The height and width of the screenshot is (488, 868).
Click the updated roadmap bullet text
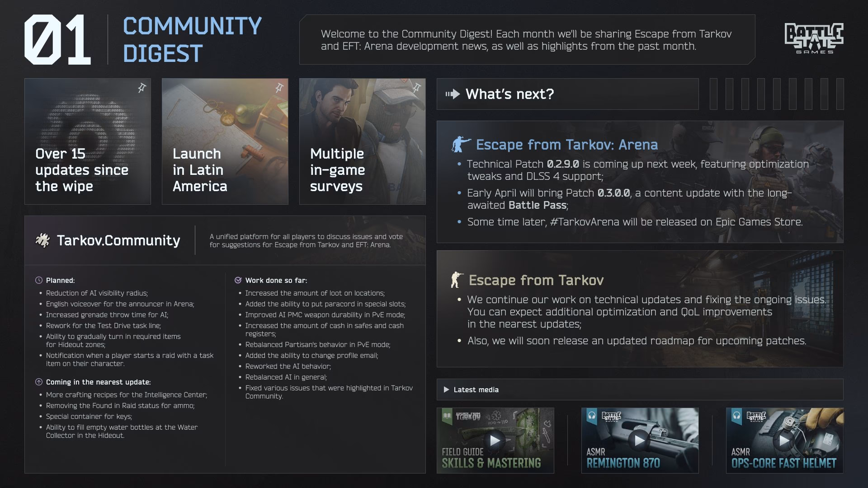point(637,341)
